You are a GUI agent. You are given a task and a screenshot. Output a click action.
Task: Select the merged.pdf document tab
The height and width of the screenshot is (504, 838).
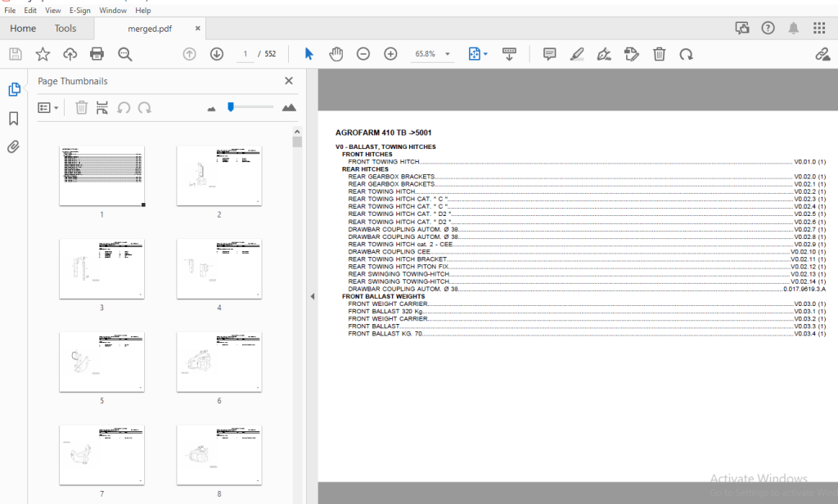[x=150, y=29]
